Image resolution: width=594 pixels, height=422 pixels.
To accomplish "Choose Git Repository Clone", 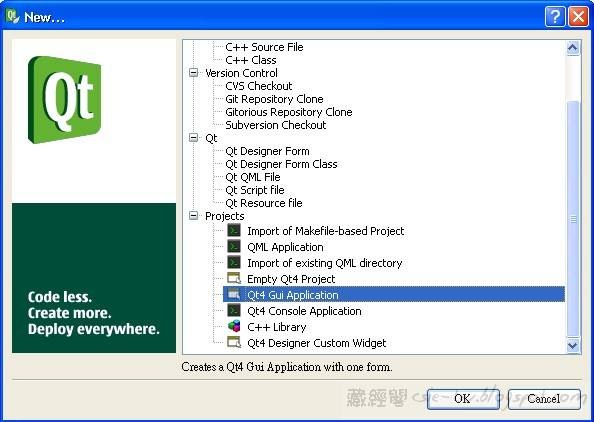I will click(x=274, y=99).
